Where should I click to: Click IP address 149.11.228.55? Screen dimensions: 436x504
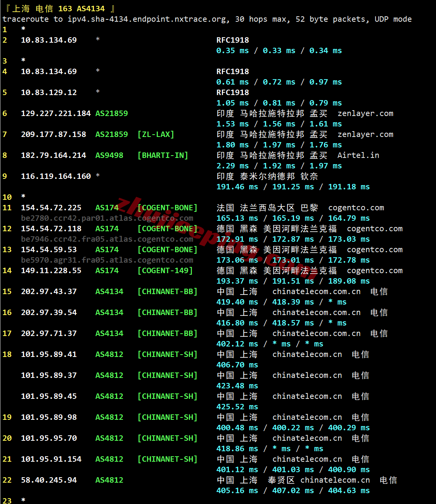pyautogui.click(x=51, y=270)
